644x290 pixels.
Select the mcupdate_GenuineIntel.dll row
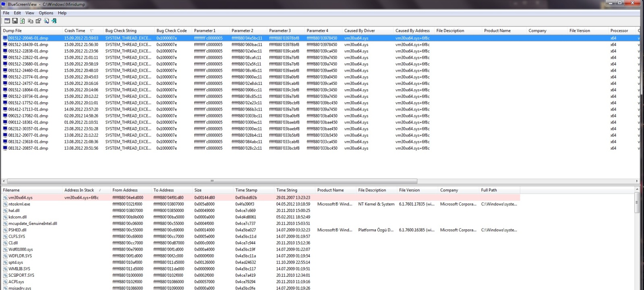pos(261,224)
